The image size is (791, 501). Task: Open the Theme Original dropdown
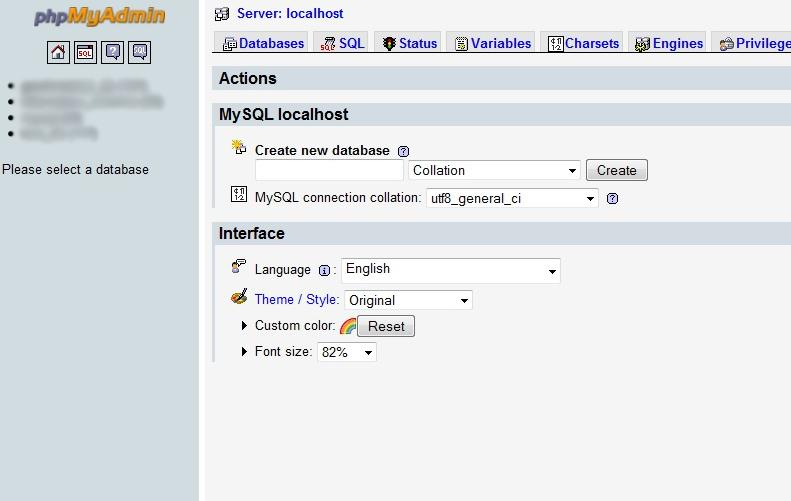click(408, 300)
